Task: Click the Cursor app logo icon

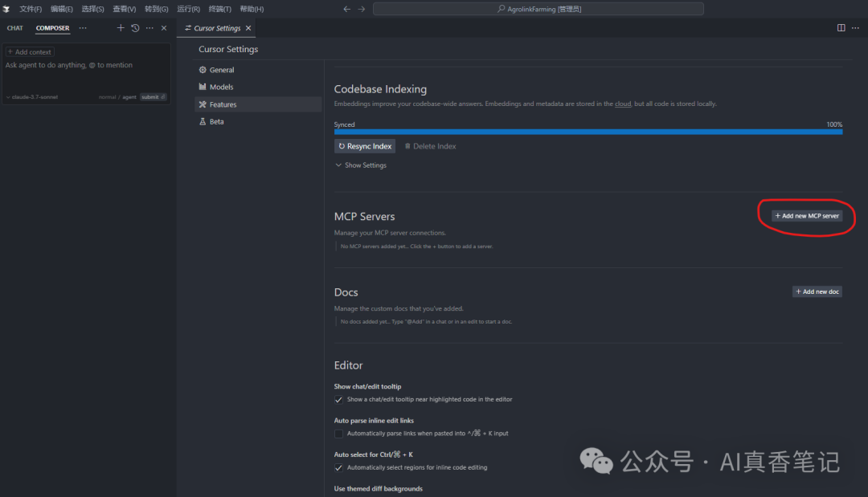Action: (x=6, y=9)
